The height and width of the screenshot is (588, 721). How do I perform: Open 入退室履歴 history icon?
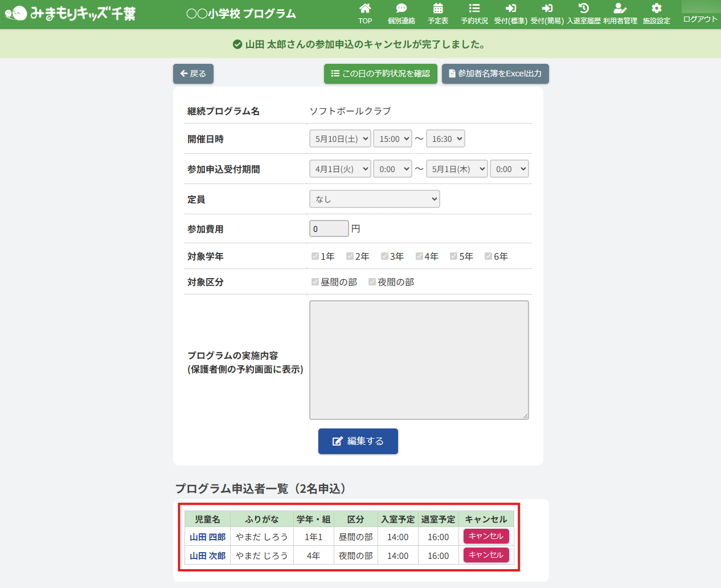tap(584, 9)
